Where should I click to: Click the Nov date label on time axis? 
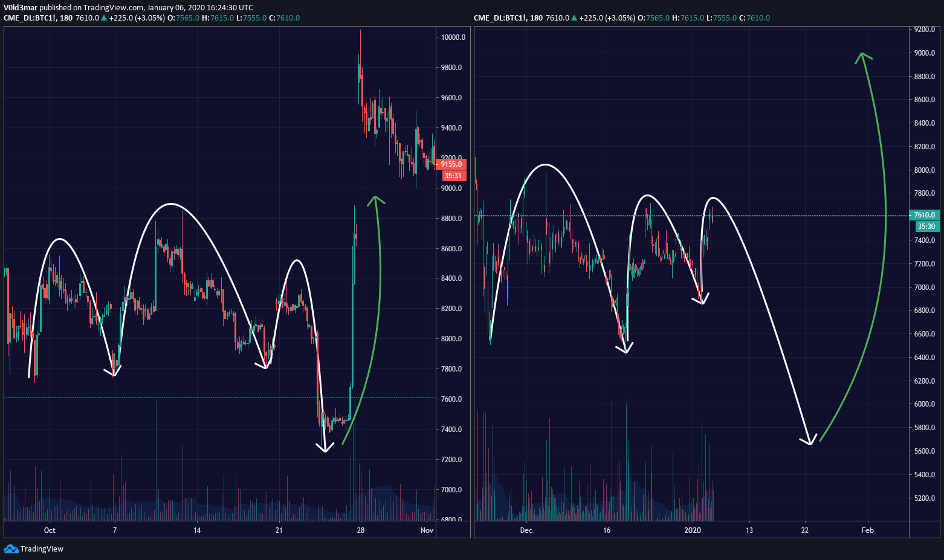pos(427,530)
